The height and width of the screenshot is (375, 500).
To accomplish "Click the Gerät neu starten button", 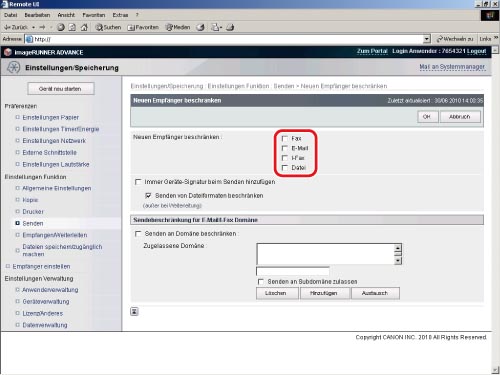I will tap(61, 89).
